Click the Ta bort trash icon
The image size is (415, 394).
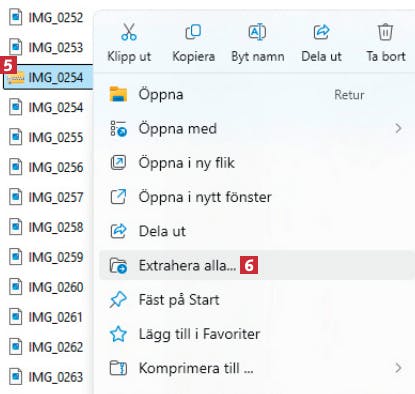click(385, 32)
